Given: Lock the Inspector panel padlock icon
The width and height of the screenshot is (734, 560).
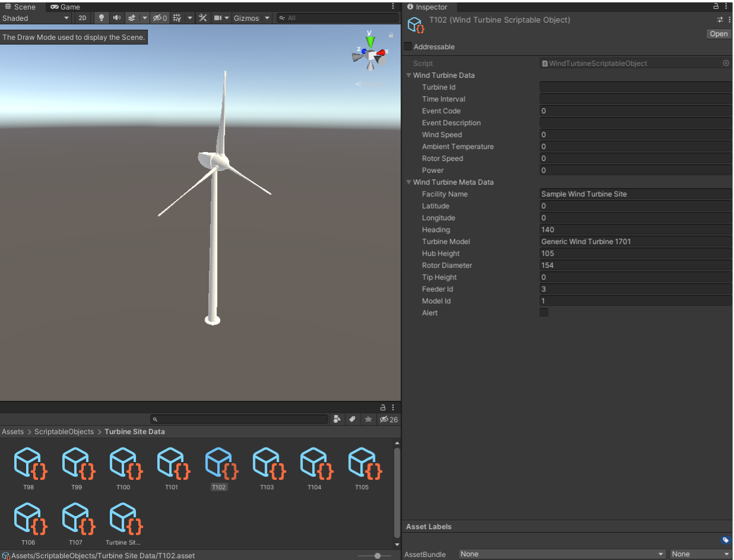Looking at the screenshot, I should [x=716, y=7].
